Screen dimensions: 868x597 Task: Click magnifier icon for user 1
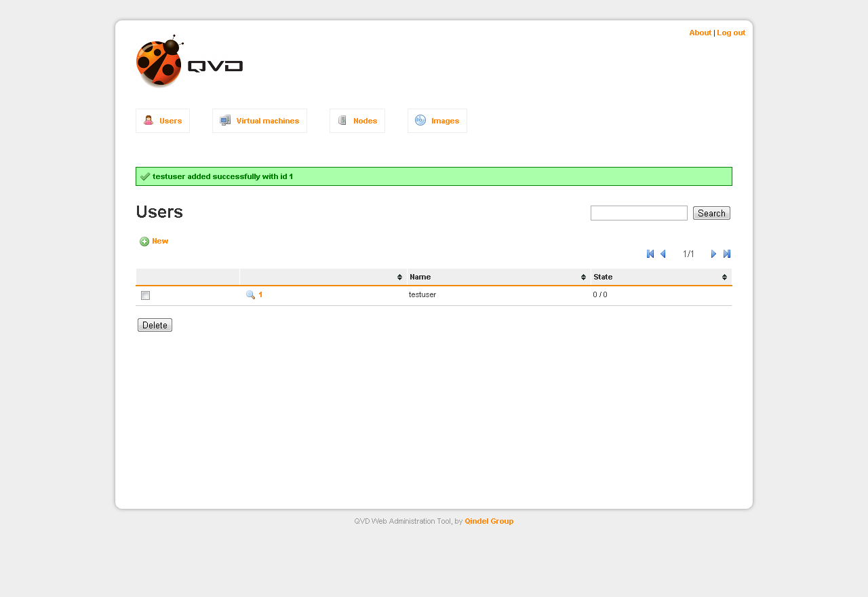pyautogui.click(x=250, y=295)
